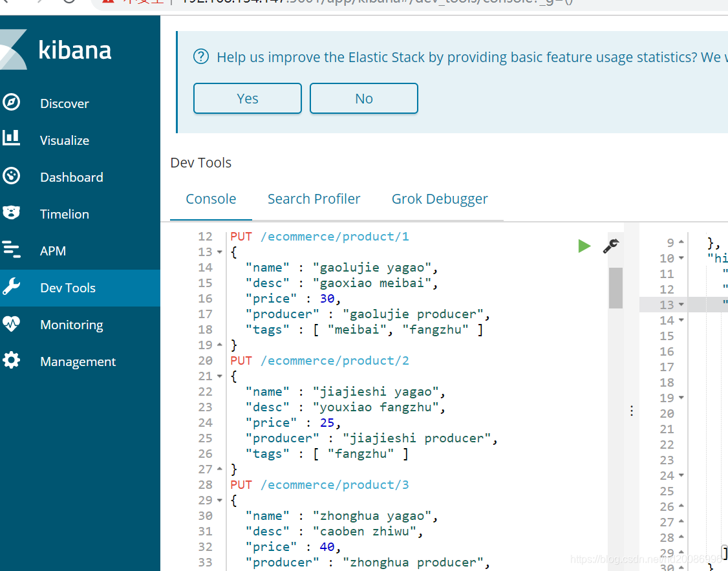
Task: Click the "youxiao fangzhu" desc value
Action: [376, 407]
